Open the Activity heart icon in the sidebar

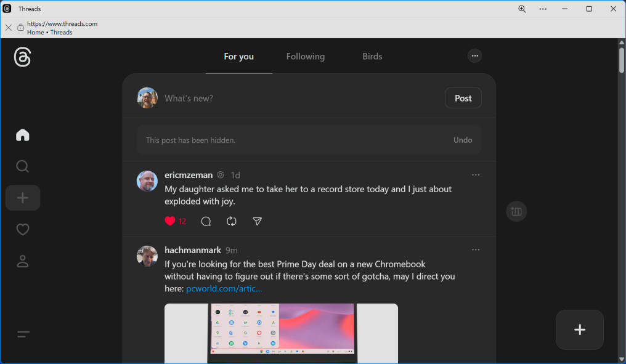[23, 230]
